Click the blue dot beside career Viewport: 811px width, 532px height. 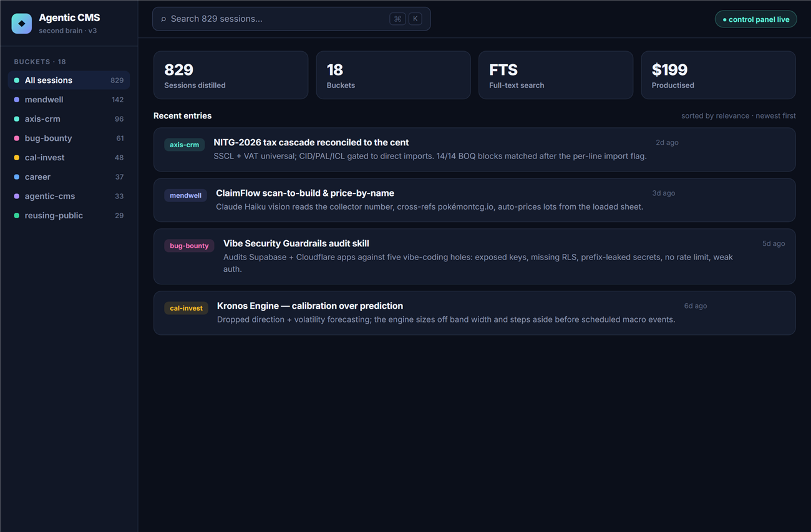17,177
